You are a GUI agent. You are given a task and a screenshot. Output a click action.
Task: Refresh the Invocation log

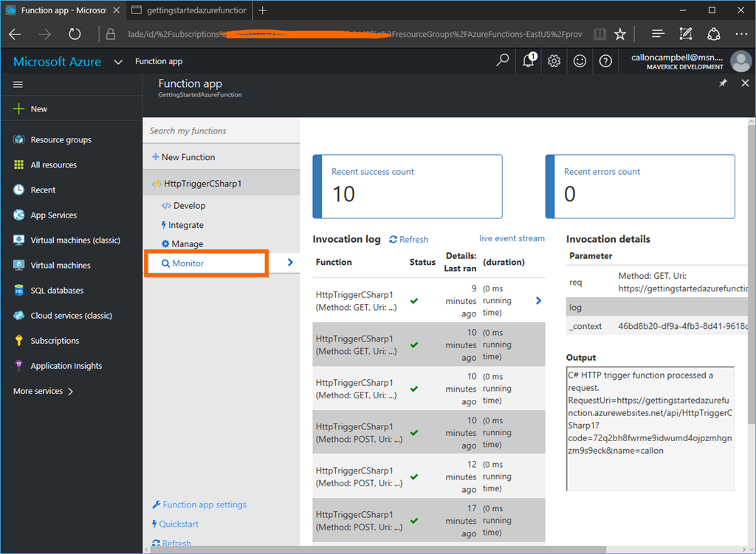[409, 239]
